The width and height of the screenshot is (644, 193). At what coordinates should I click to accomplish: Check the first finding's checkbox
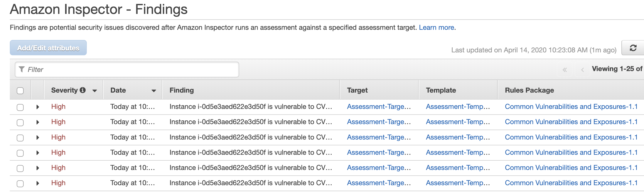(x=20, y=107)
